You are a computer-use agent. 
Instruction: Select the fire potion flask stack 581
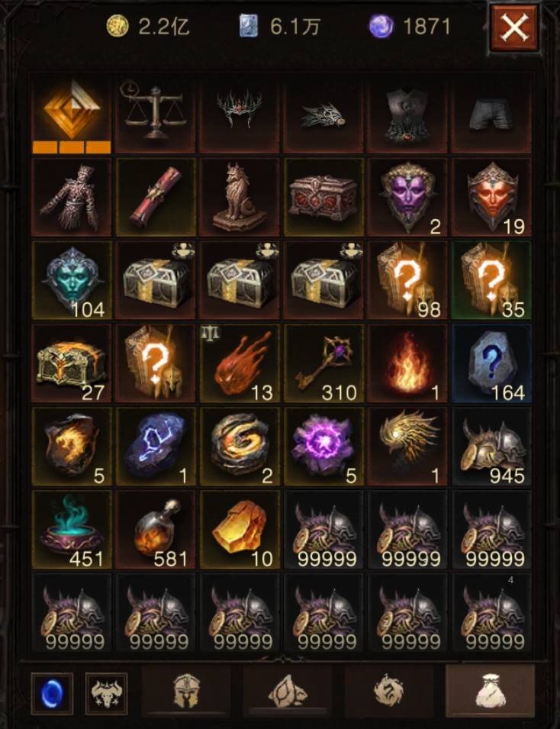[x=155, y=530]
